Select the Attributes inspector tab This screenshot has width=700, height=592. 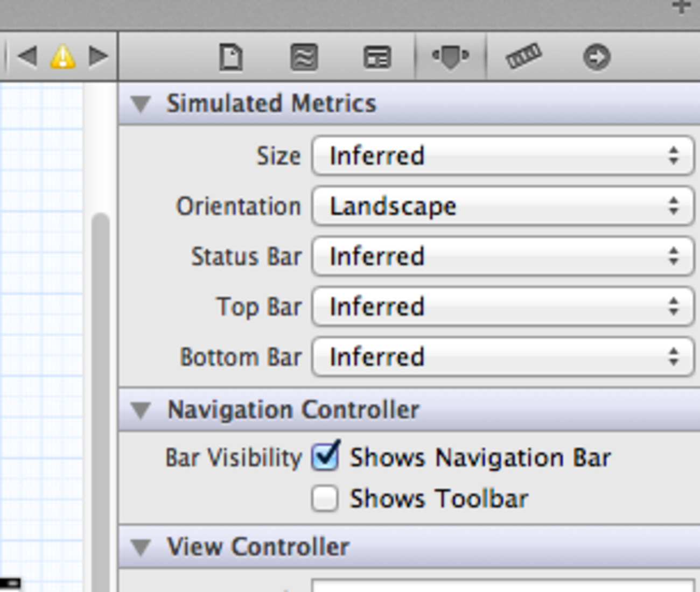point(451,57)
